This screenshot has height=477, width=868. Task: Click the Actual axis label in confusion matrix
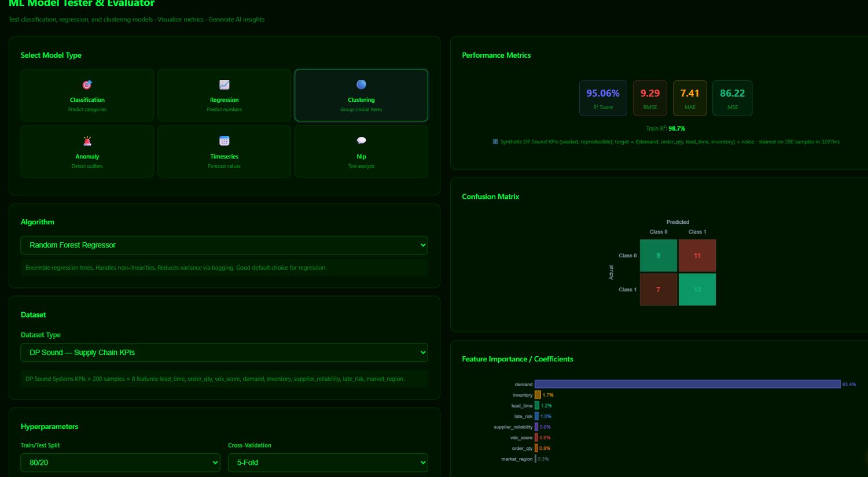point(611,272)
